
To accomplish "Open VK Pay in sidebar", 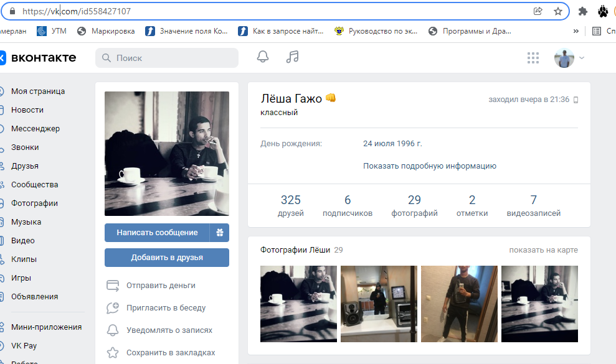I will click(x=24, y=345).
